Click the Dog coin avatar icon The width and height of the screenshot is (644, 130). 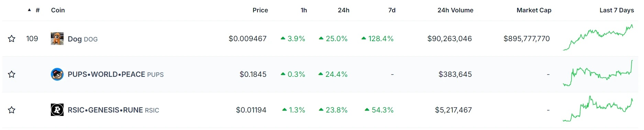click(x=57, y=39)
